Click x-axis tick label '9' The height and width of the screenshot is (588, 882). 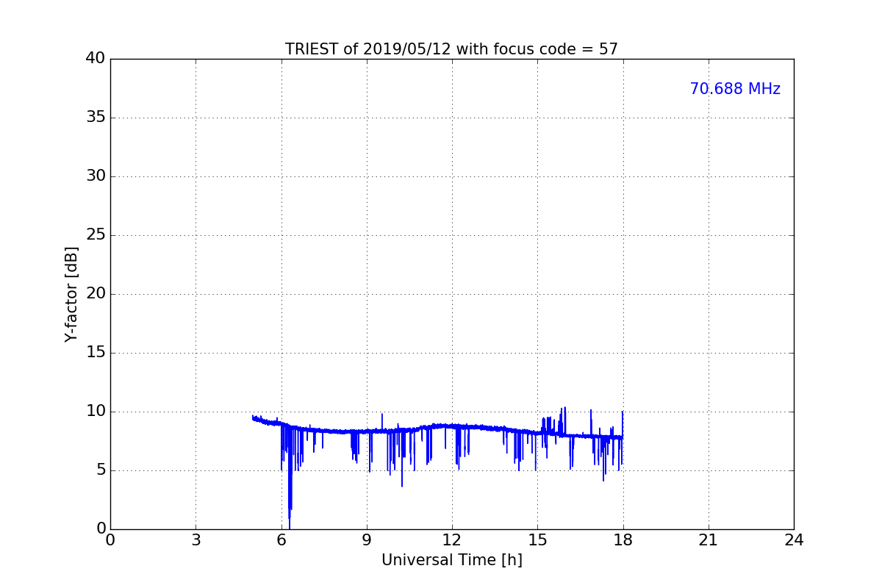[367, 540]
